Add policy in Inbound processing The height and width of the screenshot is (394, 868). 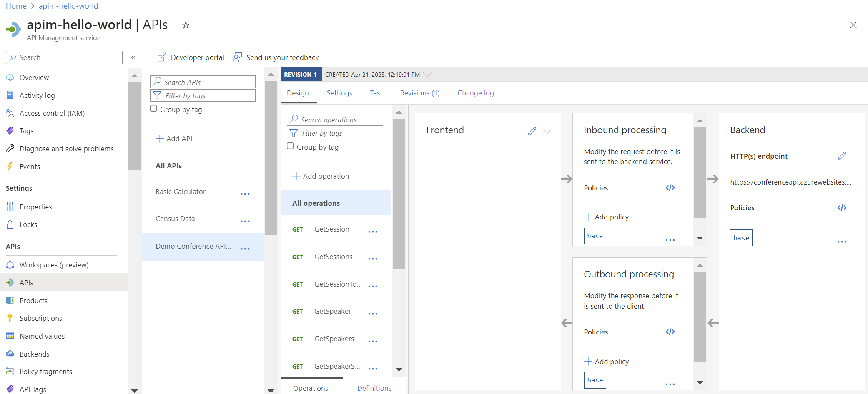pos(606,217)
